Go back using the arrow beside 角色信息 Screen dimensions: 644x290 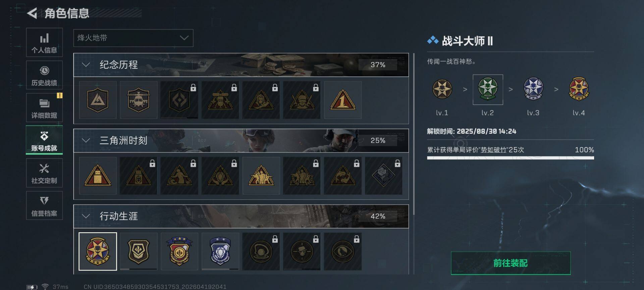pos(32,13)
